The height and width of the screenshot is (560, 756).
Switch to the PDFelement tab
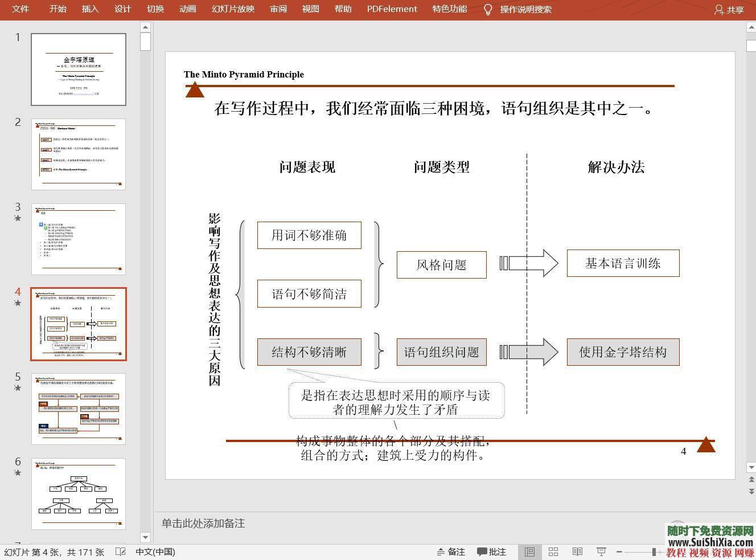(392, 9)
